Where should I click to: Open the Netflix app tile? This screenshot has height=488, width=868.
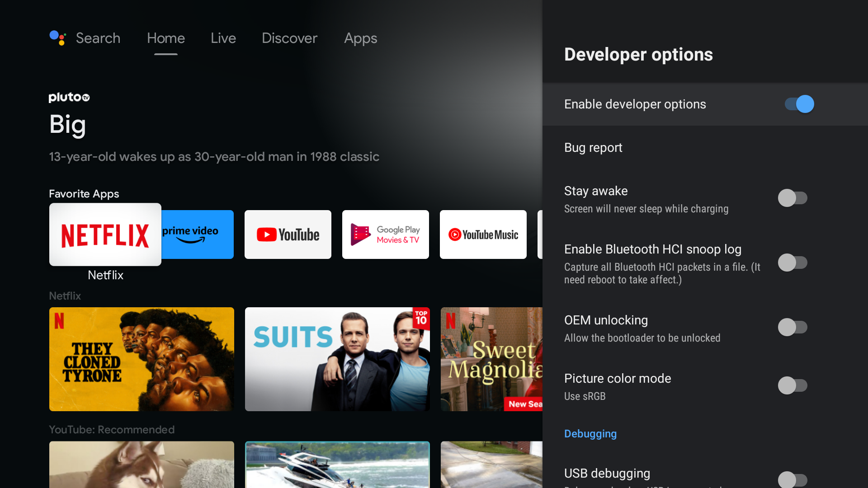(x=105, y=235)
